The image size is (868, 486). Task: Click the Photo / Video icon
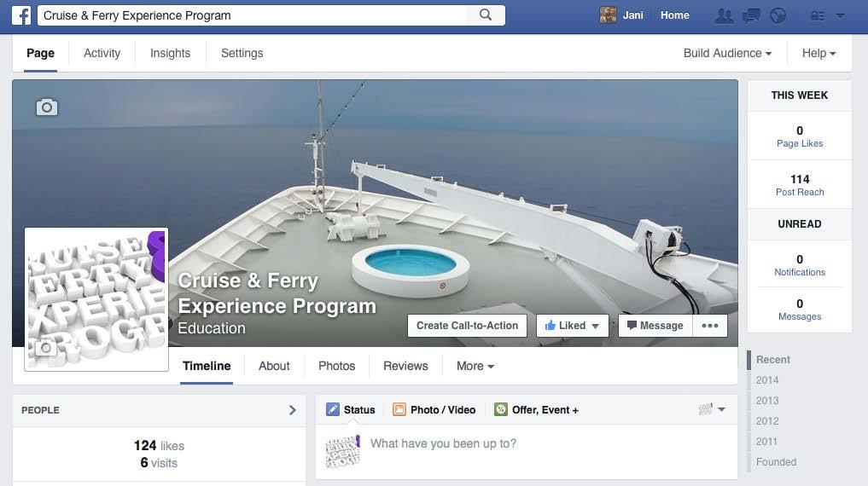coord(399,409)
